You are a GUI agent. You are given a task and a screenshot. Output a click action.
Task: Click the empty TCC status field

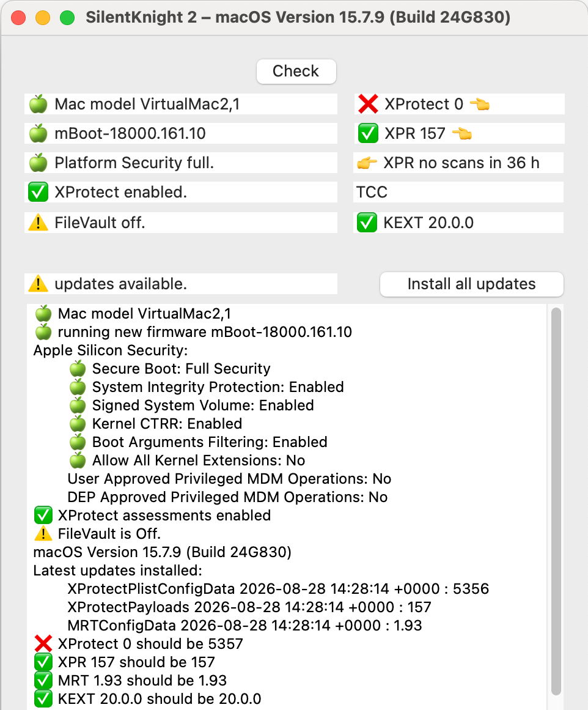[x=458, y=192]
